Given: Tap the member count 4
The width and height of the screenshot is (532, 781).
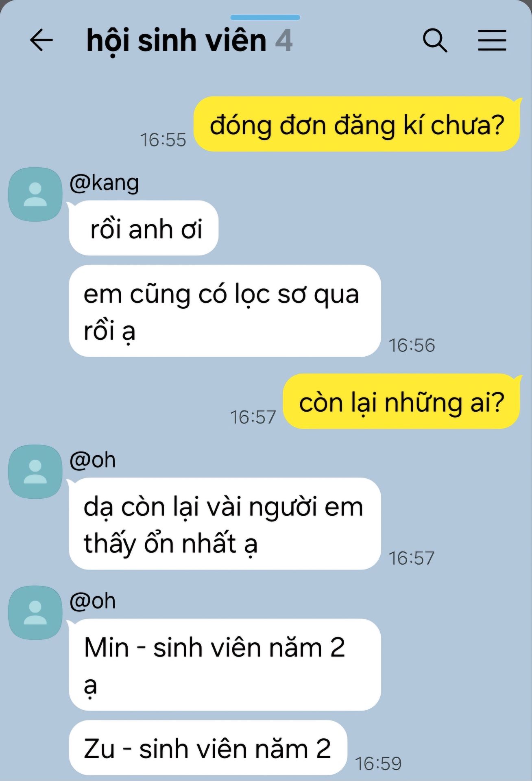Looking at the screenshot, I should point(284,41).
